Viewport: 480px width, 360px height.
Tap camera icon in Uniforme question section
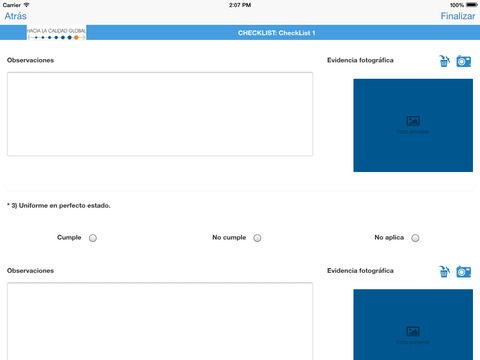(464, 271)
